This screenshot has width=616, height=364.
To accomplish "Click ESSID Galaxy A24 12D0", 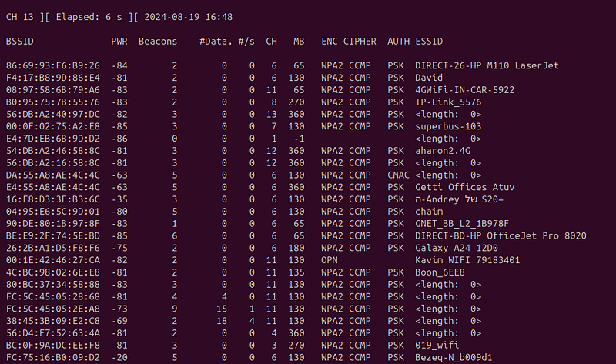I will (x=457, y=249).
